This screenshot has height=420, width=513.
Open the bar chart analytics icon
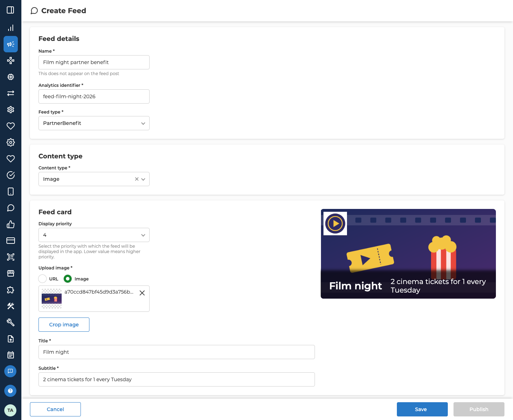[11, 28]
